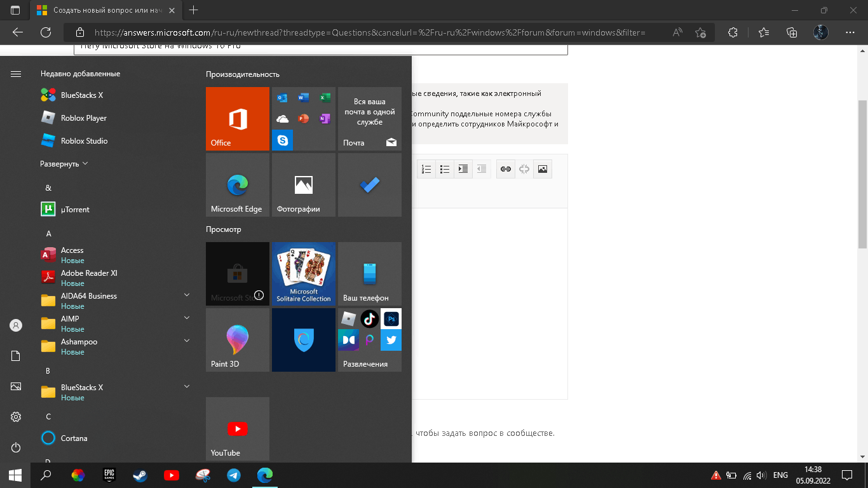
Task: Open taskbar search
Action: [x=46, y=475]
